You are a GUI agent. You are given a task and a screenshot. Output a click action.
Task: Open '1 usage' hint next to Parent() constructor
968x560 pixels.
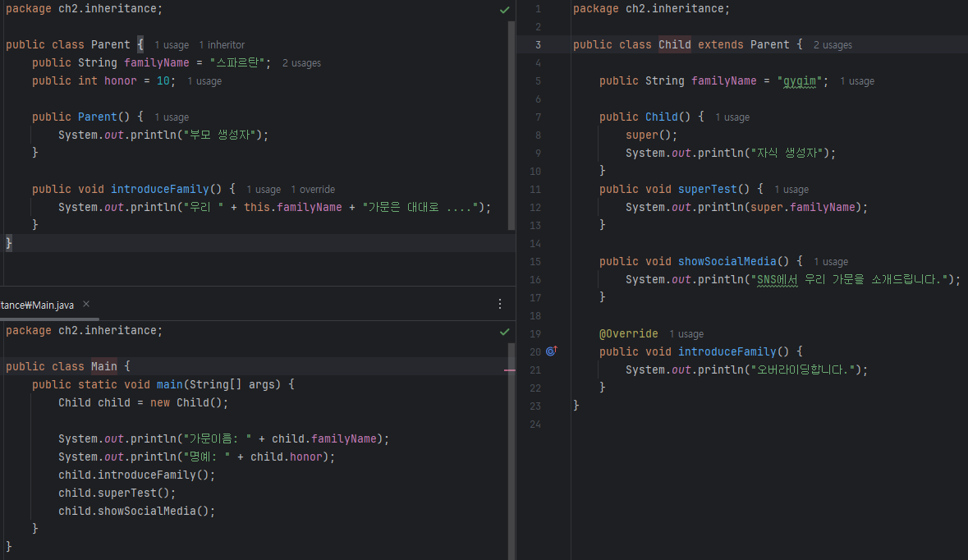click(172, 117)
